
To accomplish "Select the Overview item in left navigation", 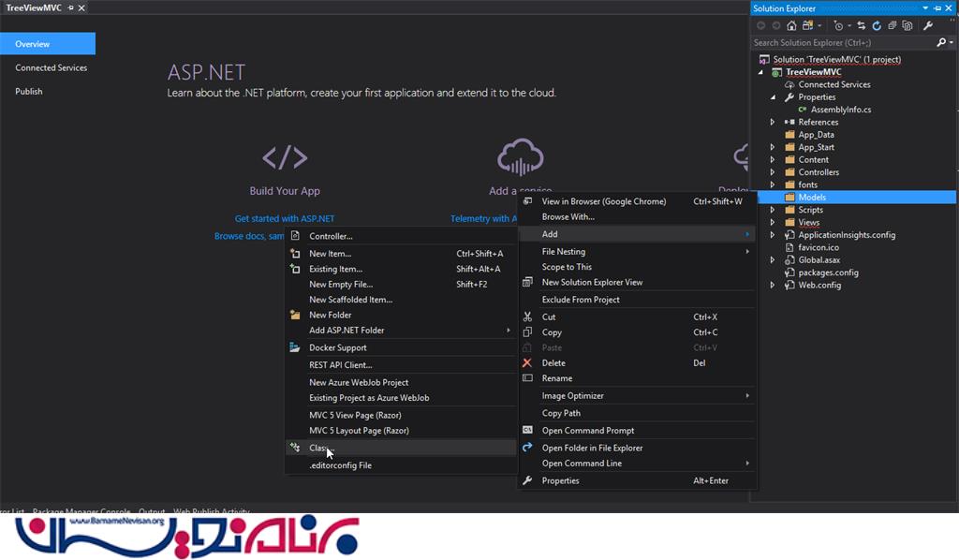I will (48, 44).
